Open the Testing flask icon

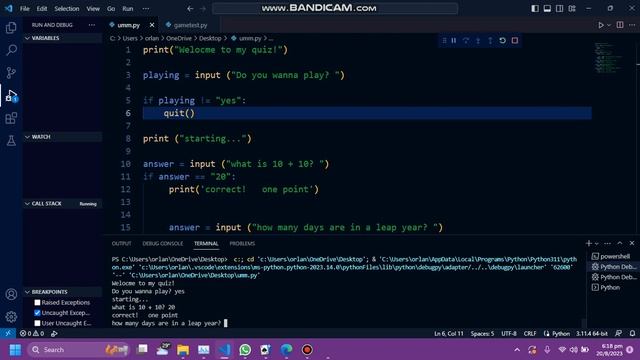coord(11,141)
